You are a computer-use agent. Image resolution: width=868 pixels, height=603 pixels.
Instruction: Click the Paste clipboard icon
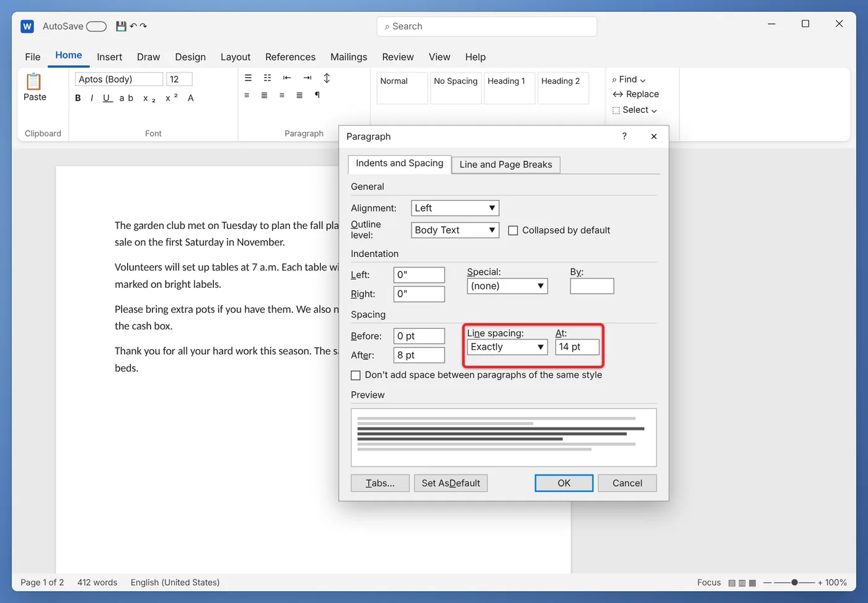click(x=34, y=81)
